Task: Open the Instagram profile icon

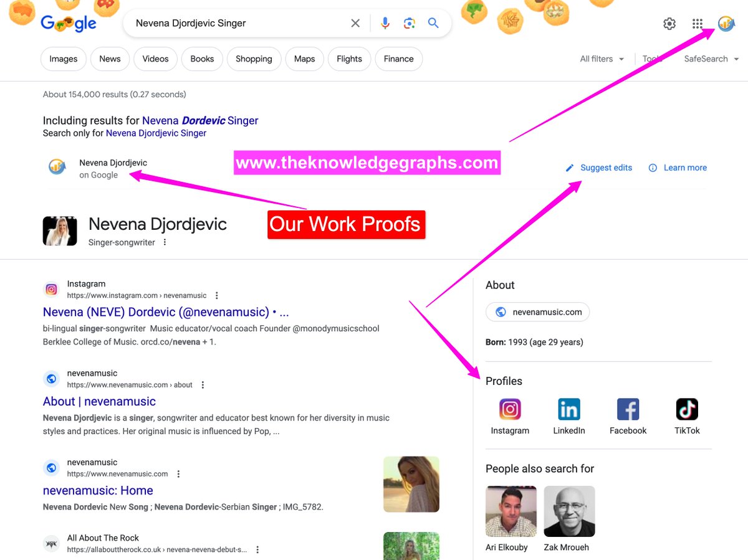Action: coord(510,409)
